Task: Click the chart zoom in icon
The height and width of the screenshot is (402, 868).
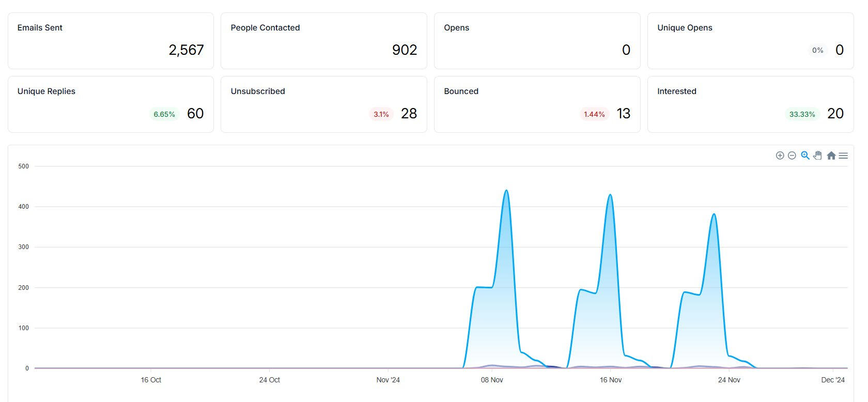Action: [780, 156]
